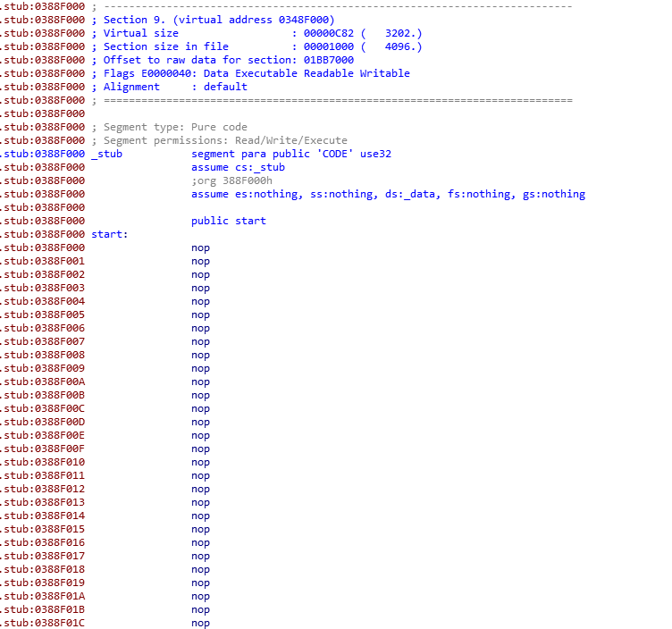Click the _stub segment name label
The height and width of the screenshot is (629, 672).
point(106,154)
